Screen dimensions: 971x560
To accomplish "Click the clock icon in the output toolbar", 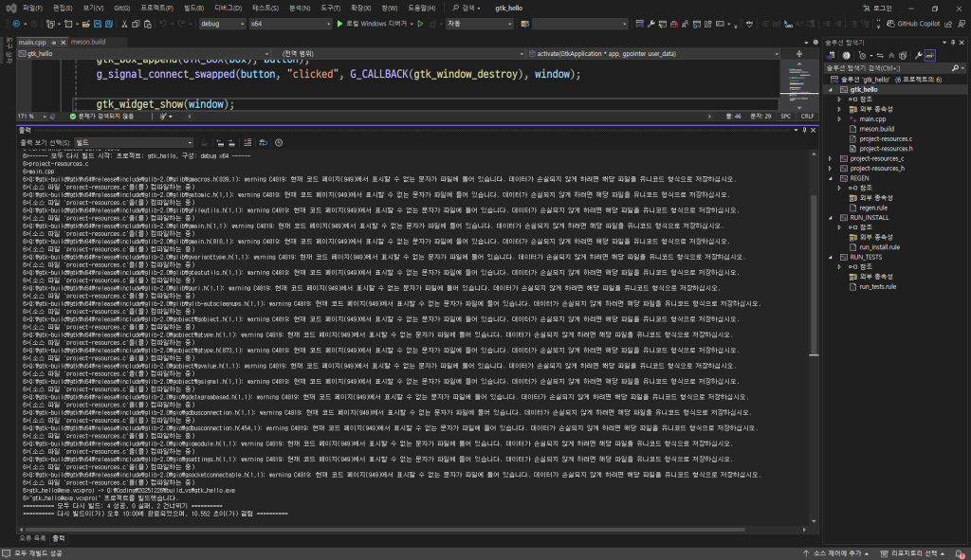I will point(278,142).
